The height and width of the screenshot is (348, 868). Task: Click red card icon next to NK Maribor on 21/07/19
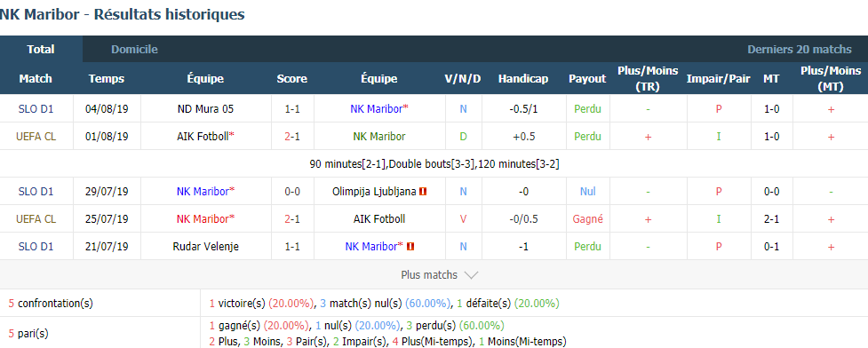410,247
